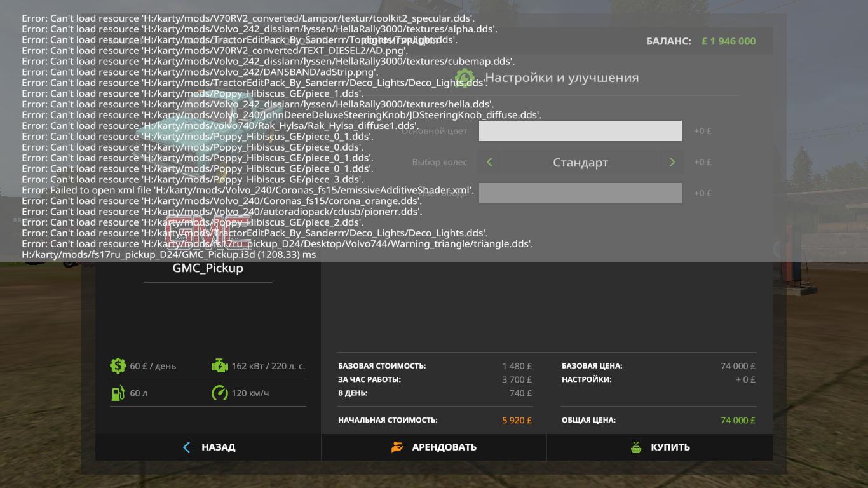This screenshot has width=868, height=488.
Task: Click the ОБЩАЯ ЦЕНА total 74 000 £
Action: tap(738, 420)
